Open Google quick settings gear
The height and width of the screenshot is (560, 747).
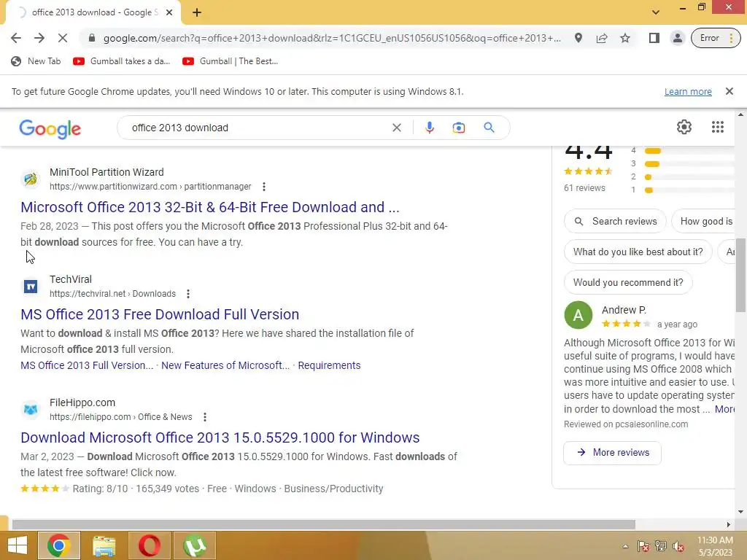pyautogui.click(x=684, y=127)
